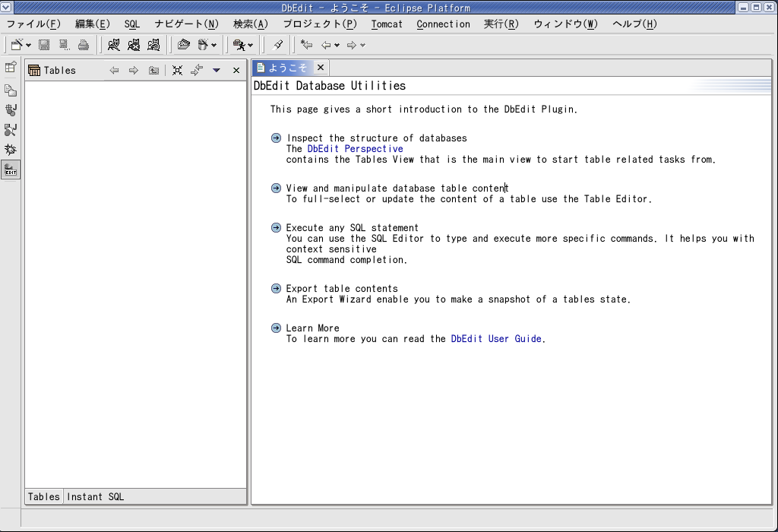Start Tomcat with the first cat icon
This screenshot has width=778, height=532.
point(114,45)
